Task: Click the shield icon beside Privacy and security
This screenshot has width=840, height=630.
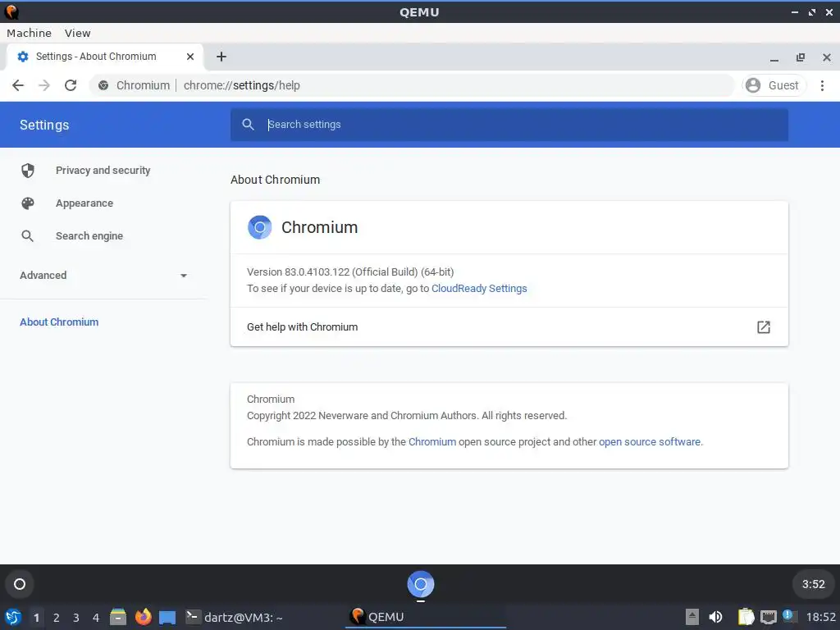Action: [x=27, y=171]
